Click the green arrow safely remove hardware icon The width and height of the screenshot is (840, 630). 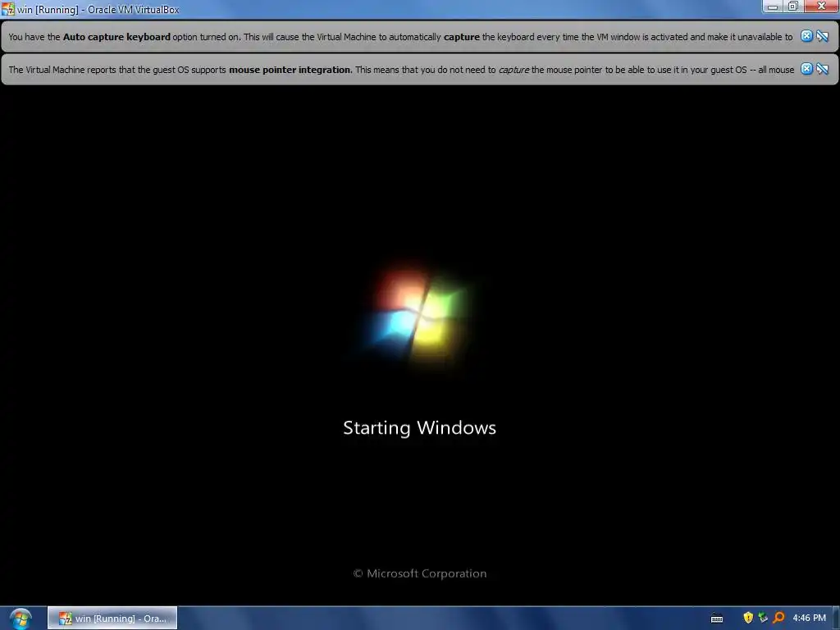tap(763, 619)
